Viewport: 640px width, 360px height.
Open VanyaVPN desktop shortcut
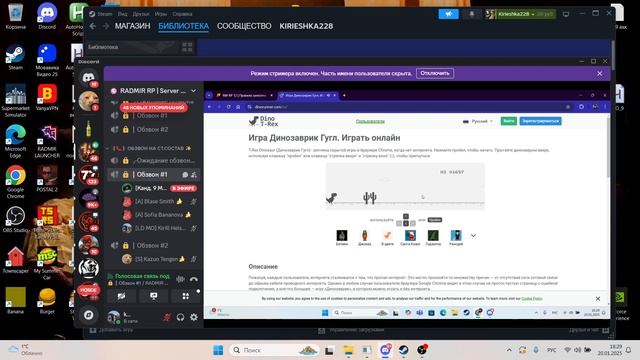(x=47, y=98)
